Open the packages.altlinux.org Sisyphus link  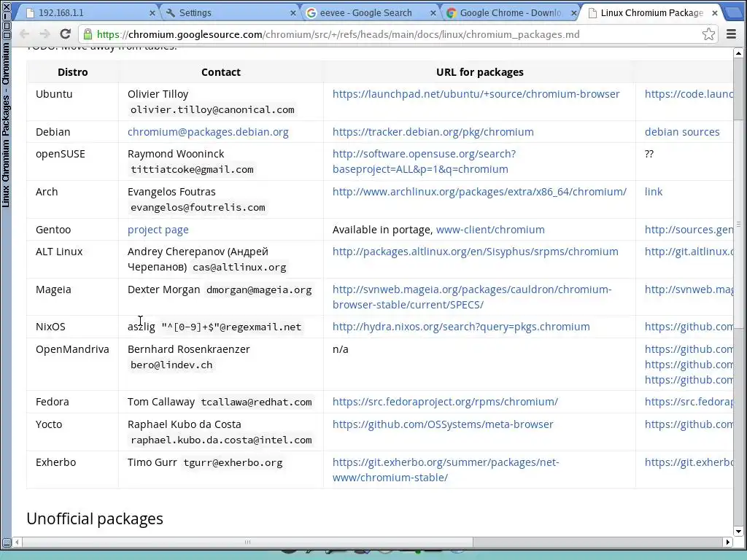pyautogui.click(x=476, y=252)
